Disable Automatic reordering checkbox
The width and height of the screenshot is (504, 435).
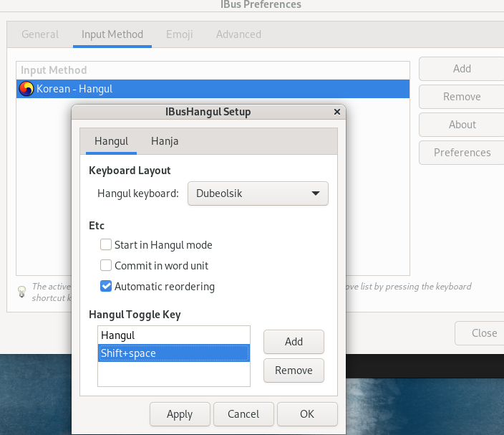click(106, 286)
